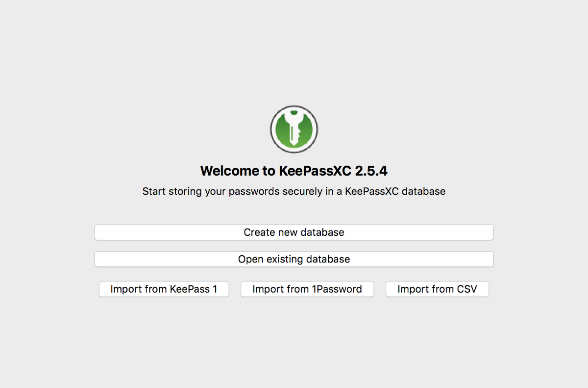Click the leftmost import button on screen
The height and width of the screenshot is (388, 588).
click(x=164, y=289)
